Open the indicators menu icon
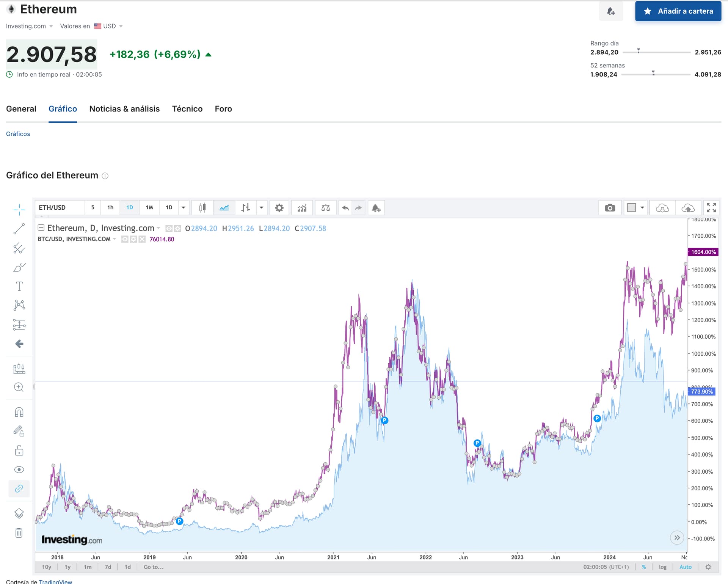The image size is (728, 584). (302, 208)
